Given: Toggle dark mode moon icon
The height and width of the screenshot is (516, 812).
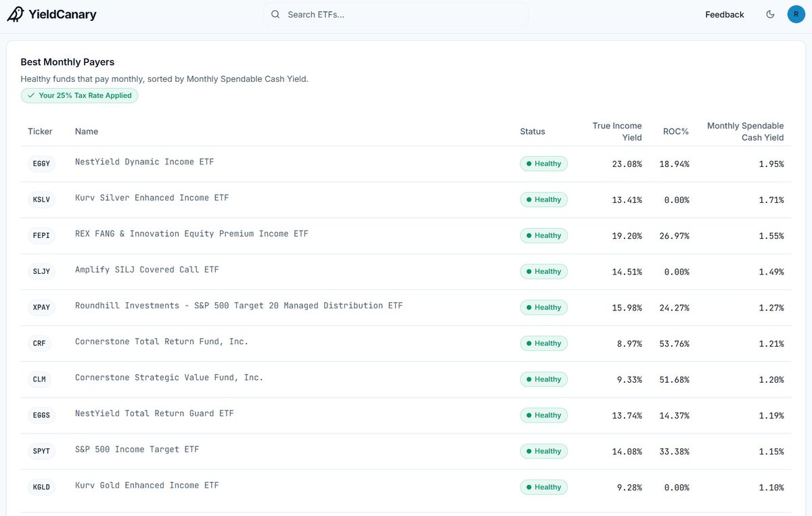Looking at the screenshot, I should (x=770, y=14).
